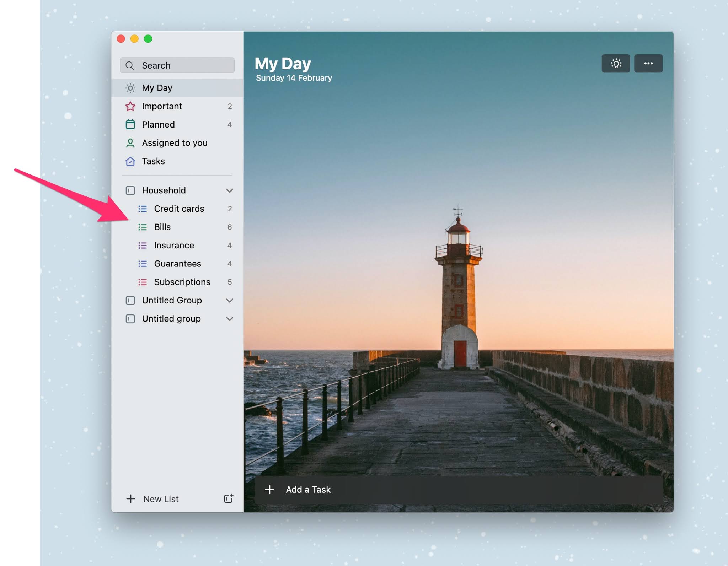Click the Important star icon
Image resolution: width=728 pixels, height=566 pixels.
tap(130, 106)
